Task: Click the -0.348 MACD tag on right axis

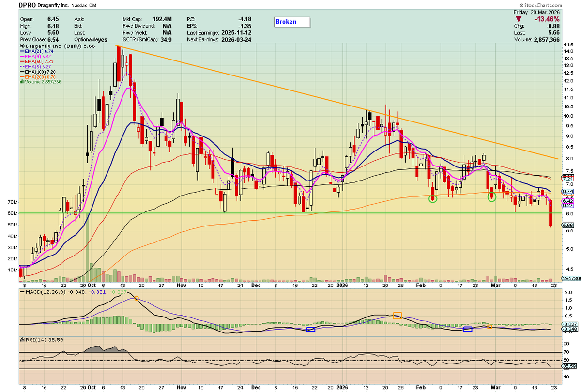Action: 569,330
